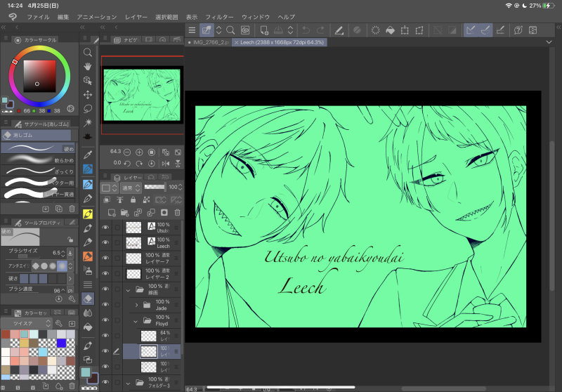Open the ツイステ color set dropdown
The height and width of the screenshot is (392, 562).
pyautogui.click(x=27, y=323)
